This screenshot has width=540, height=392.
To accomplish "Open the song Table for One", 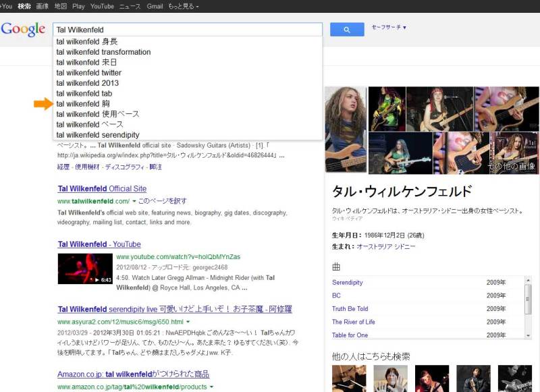I will click(350, 335).
